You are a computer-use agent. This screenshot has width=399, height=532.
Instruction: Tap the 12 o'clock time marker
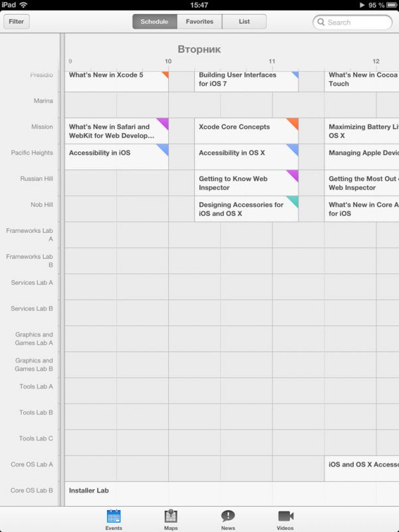(x=376, y=61)
